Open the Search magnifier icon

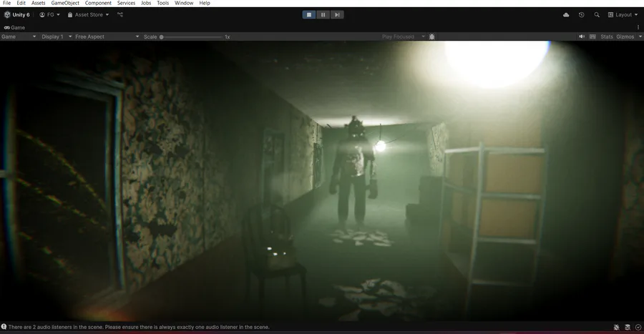pos(597,15)
